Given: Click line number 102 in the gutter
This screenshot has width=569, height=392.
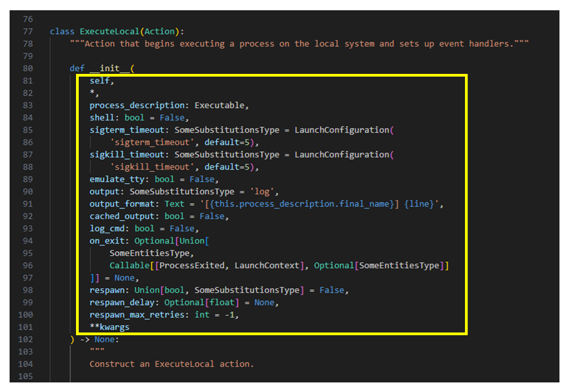Looking at the screenshot, I should click(x=25, y=340).
